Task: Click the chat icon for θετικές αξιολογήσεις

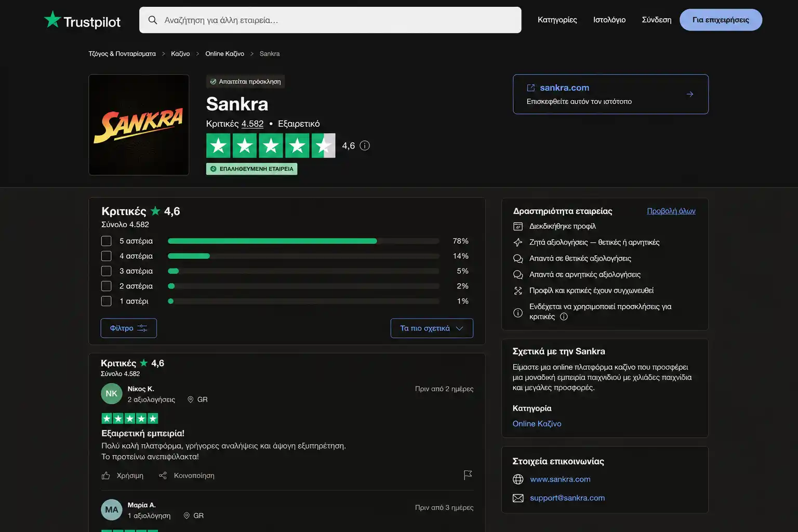Action: point(518,259)
